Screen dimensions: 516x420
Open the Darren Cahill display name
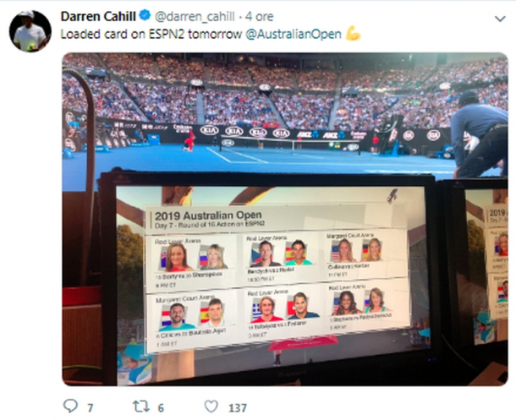98,16
